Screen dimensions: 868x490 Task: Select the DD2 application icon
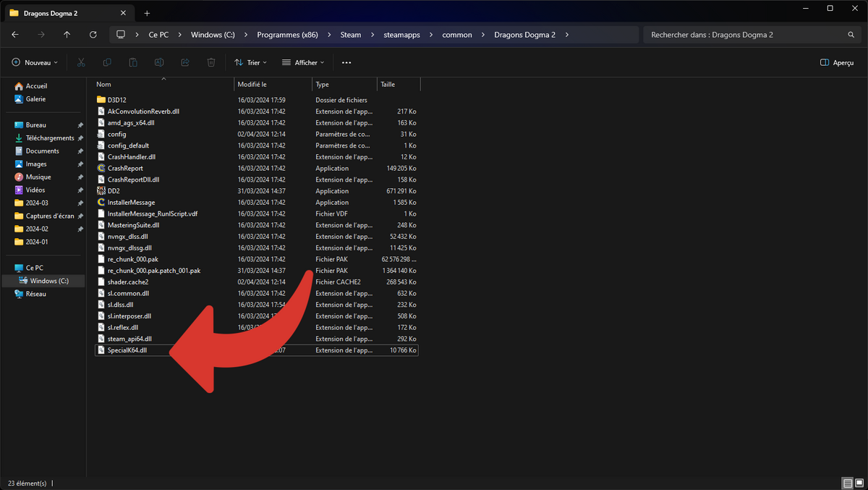(x=101, y=191)
